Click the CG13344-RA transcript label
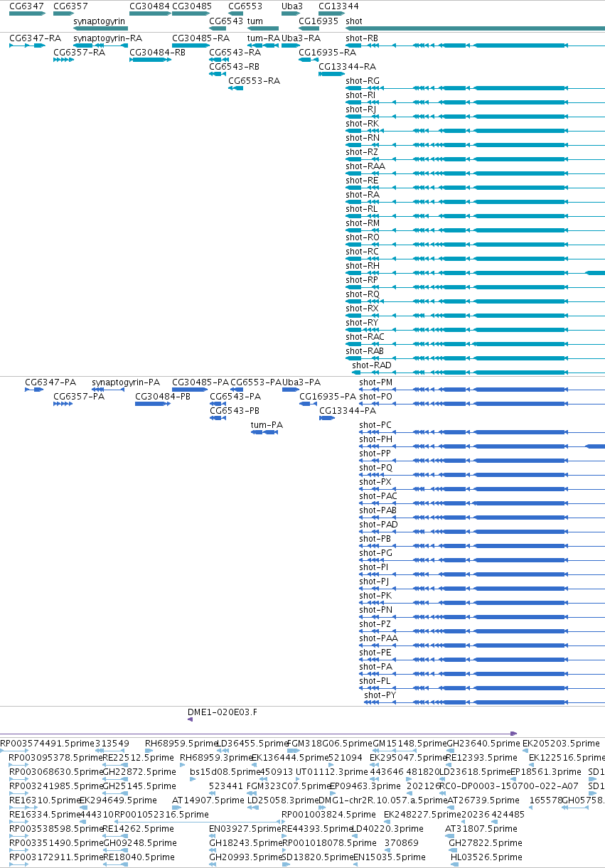 click(x=347, y=67)
